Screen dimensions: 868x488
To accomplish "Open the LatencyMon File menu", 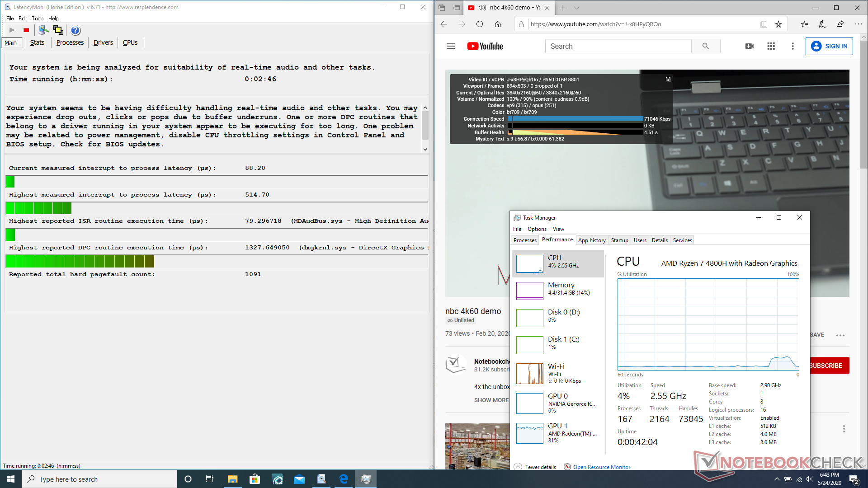I will tap(10, 19).
